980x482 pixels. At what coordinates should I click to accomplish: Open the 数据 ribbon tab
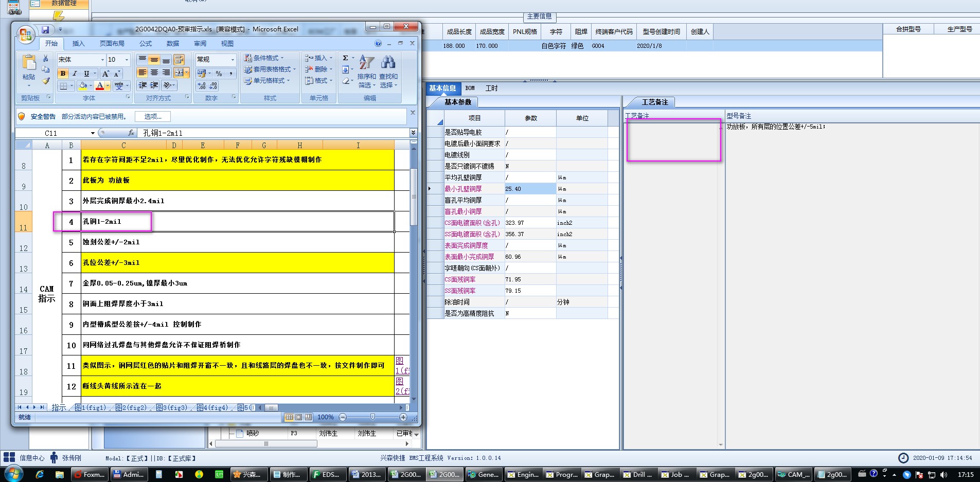point(173,44)
